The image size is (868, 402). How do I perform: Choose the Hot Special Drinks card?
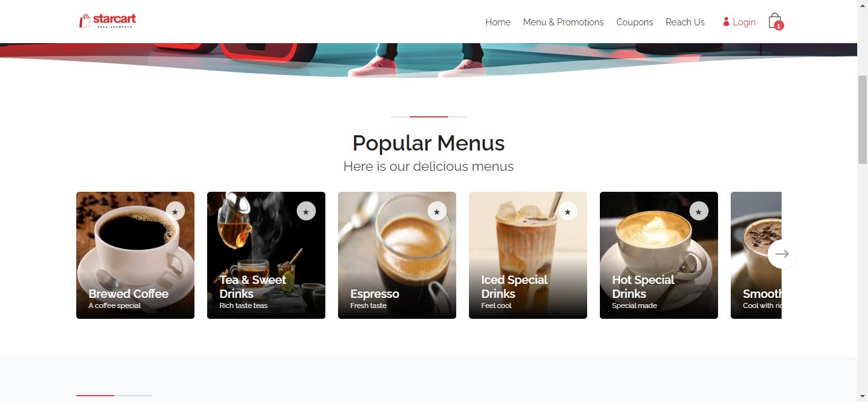659,255
